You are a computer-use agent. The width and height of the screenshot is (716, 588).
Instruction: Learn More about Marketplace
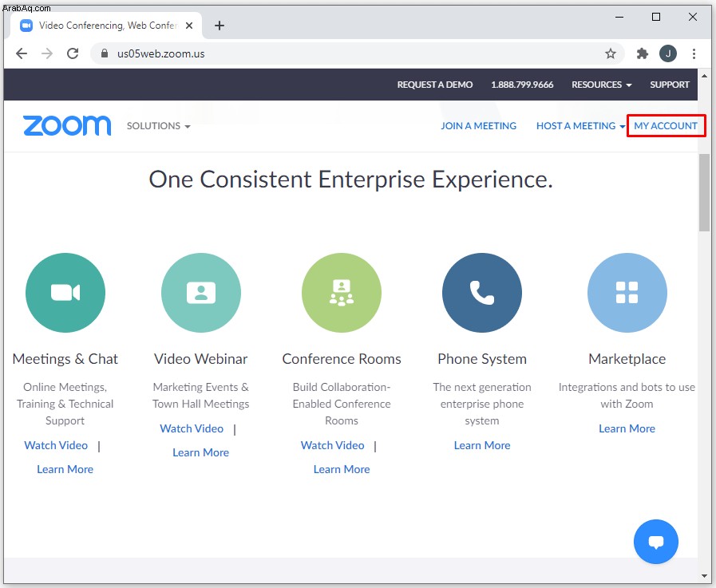tap(627, 428)
